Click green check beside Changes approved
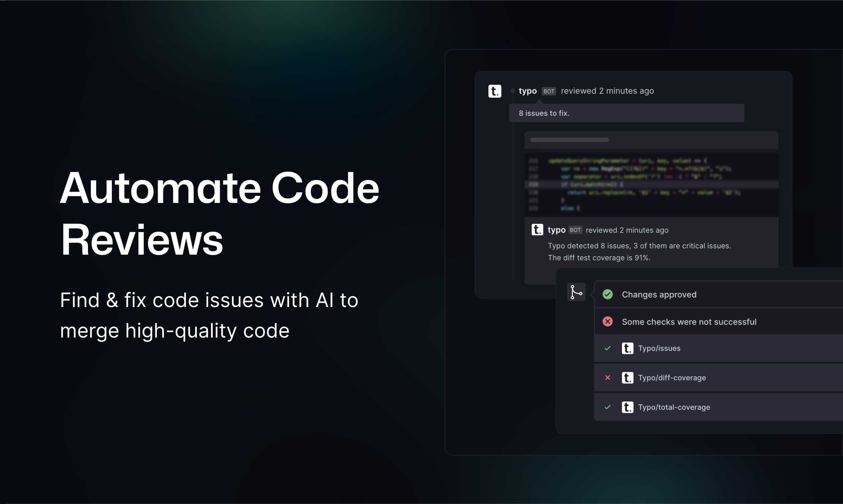 (x=607, y=294)
